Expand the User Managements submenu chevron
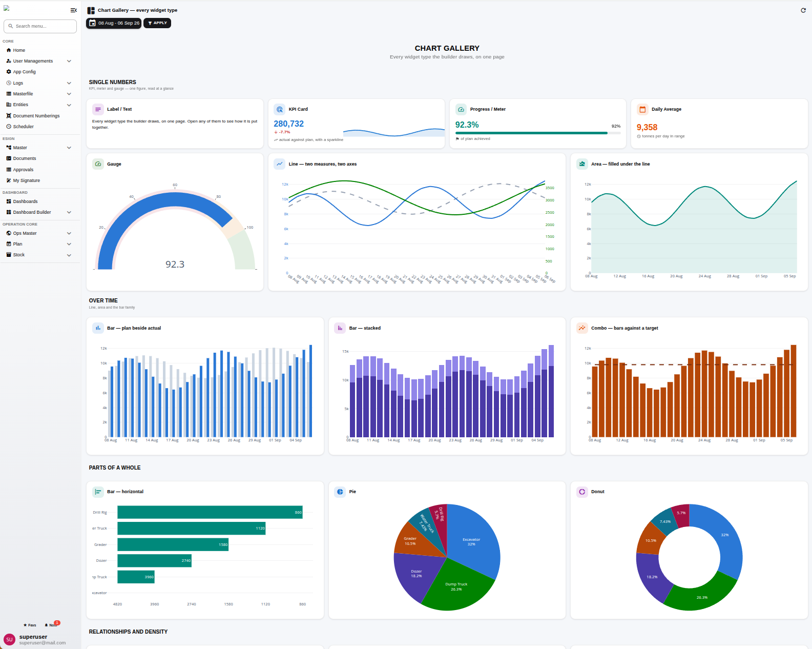 coord(69,61)
